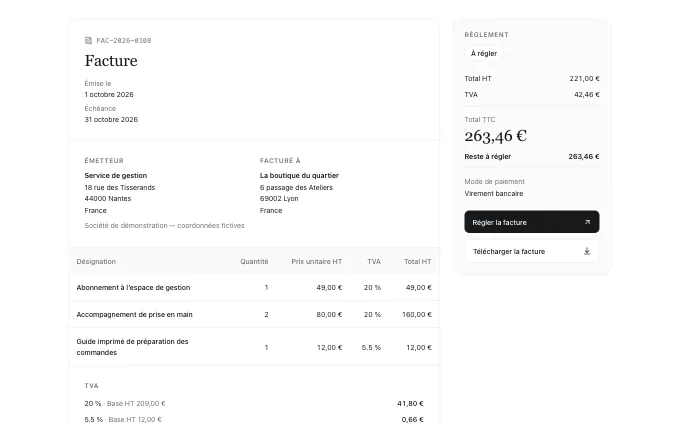Click VAT amount 0,66 €

click(x=412, y=419)
